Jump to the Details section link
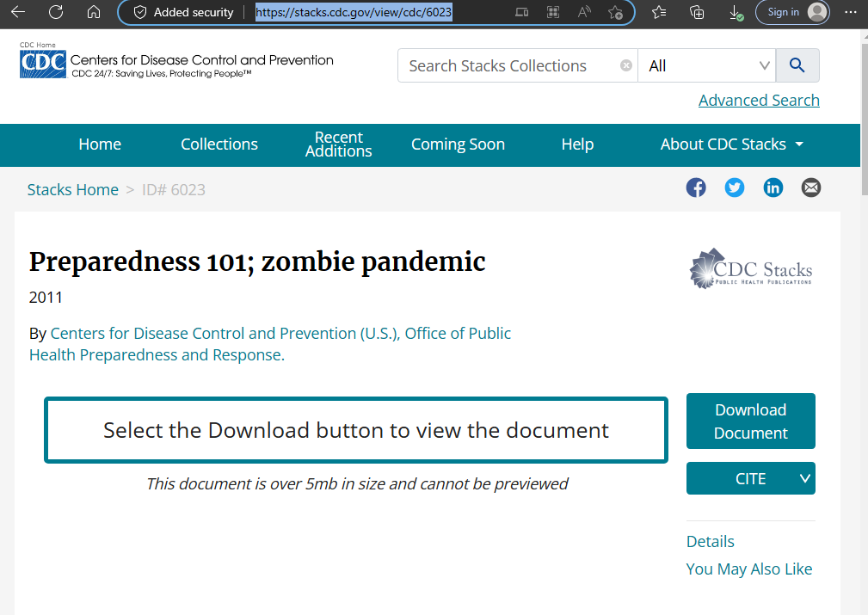868x615 pixels. point(711,541)
